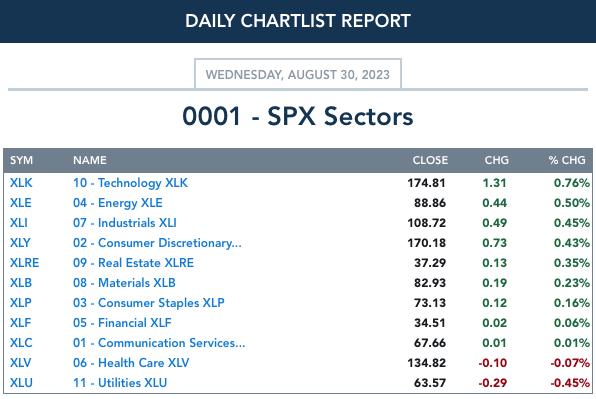Viewport: 596px width, 399px height.
Task: Open the XLK symbol link
Action: pos(21,183)
